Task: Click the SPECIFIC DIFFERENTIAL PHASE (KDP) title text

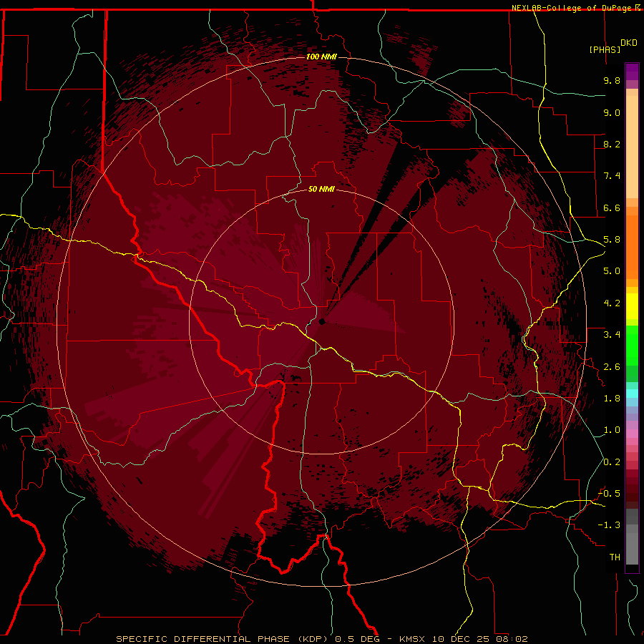Action: tap(224, 639)
